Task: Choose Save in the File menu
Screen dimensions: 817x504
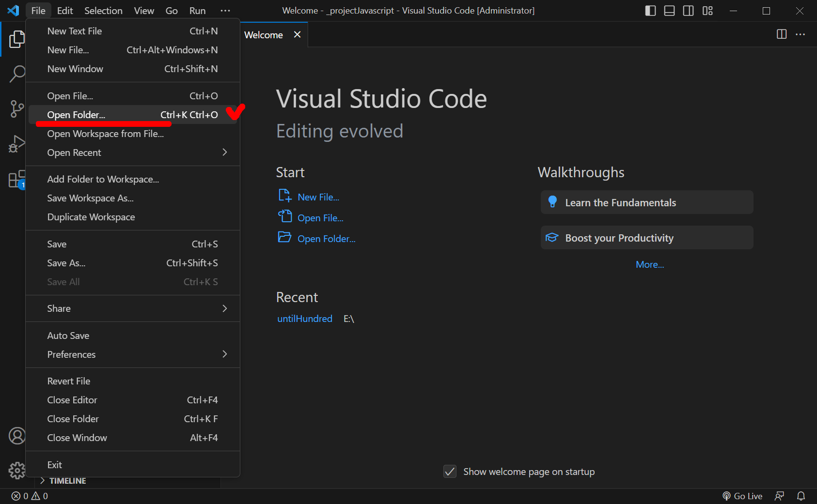Action: coord(133,244)
